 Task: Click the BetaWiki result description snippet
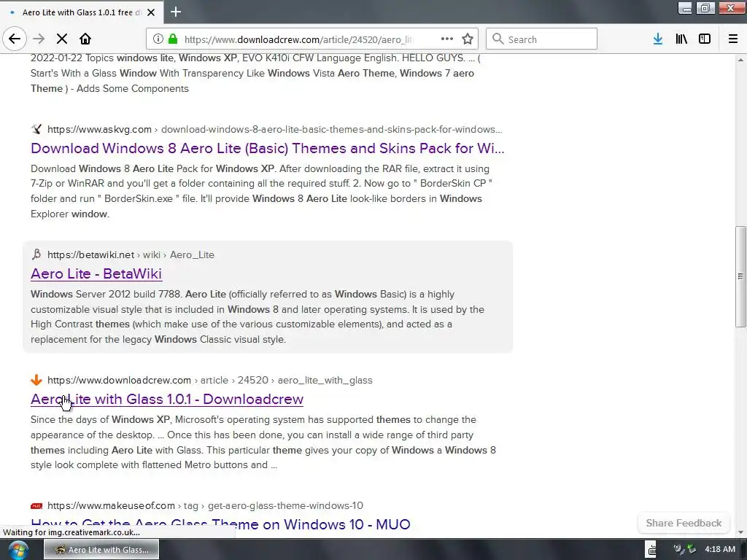pyautogui.click(x=258, y=316)
